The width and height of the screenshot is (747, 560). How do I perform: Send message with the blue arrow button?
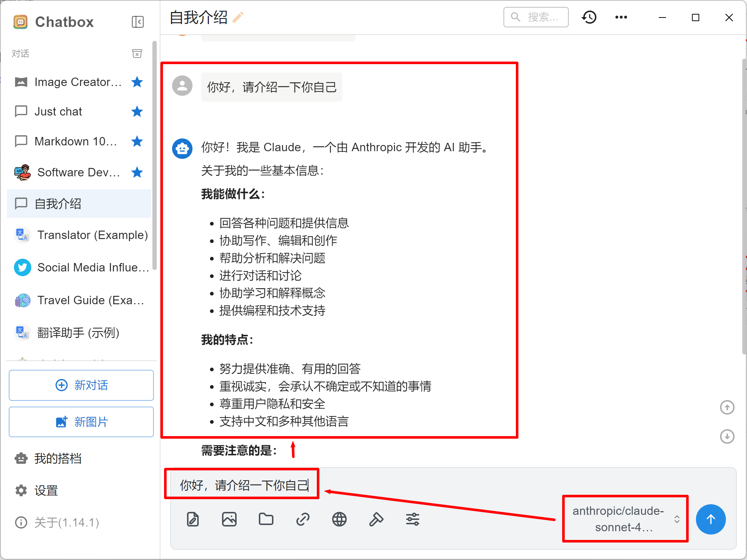[x=711, y=519]
